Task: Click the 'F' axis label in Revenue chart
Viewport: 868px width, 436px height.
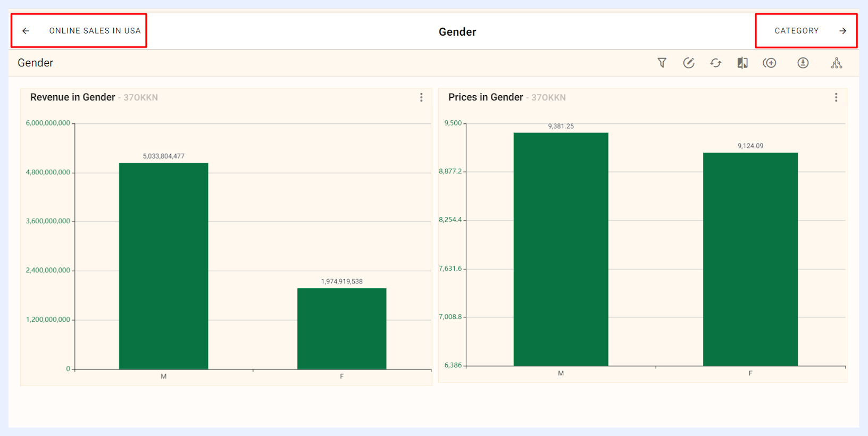Action: click(342, 376)
